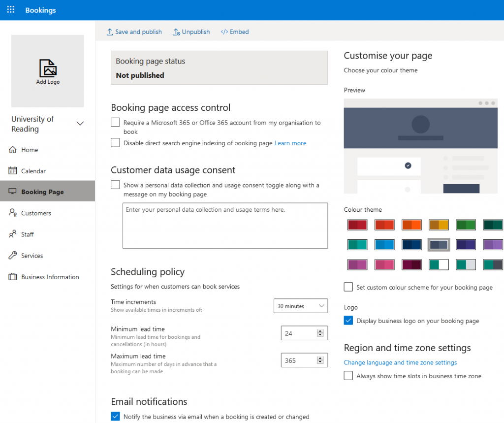
Task: Uncheck Display business logo on booking page
Action: coord(348,321)
